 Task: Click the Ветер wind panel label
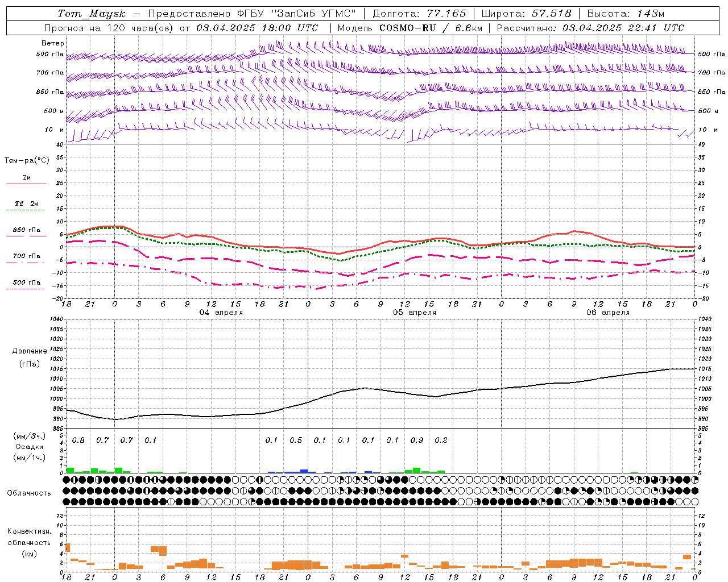pyautogui.click(x=53, y=43)
